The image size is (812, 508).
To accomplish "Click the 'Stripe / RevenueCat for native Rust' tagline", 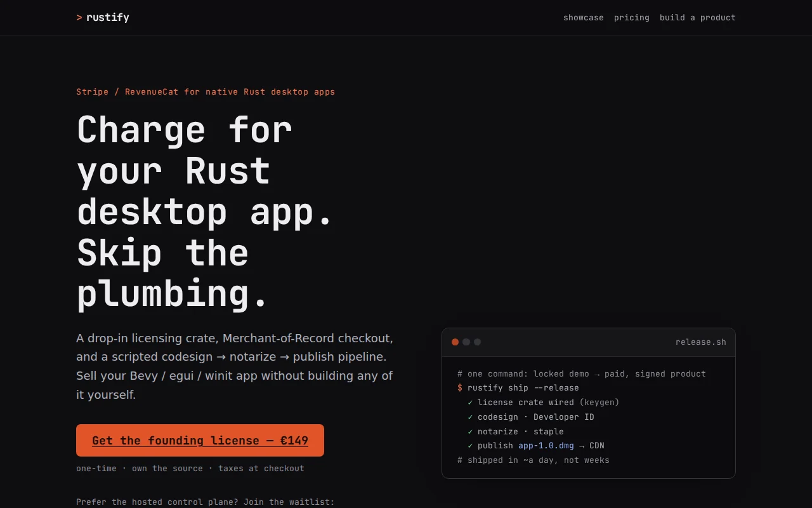I will coord(206,91).
